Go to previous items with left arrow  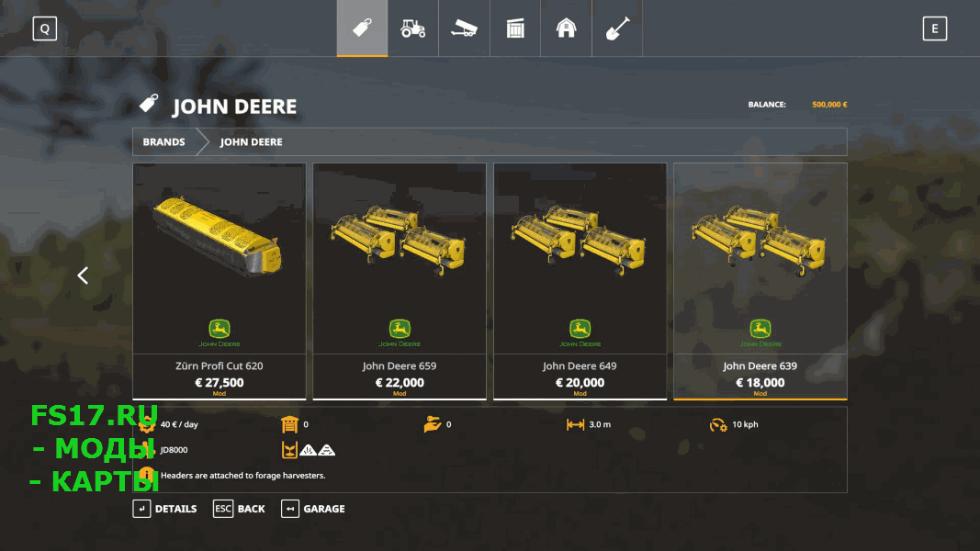click(83, 275)
